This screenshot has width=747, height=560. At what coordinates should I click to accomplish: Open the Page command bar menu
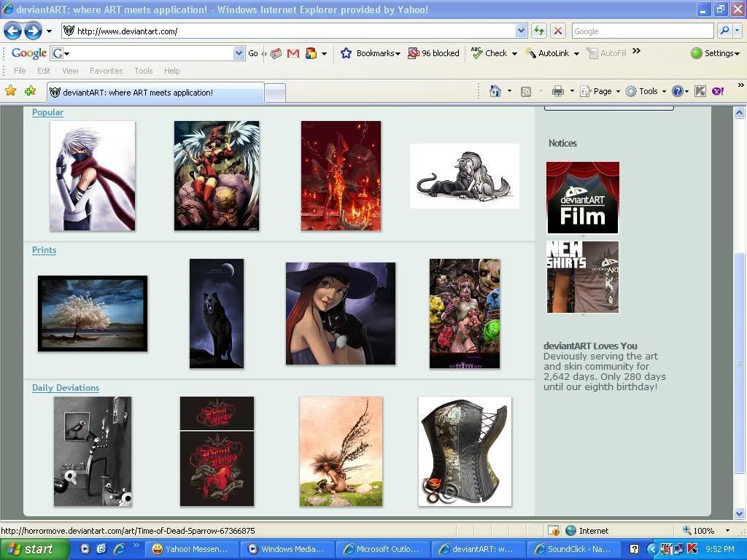pyautogui.click(x=600, y=91)
